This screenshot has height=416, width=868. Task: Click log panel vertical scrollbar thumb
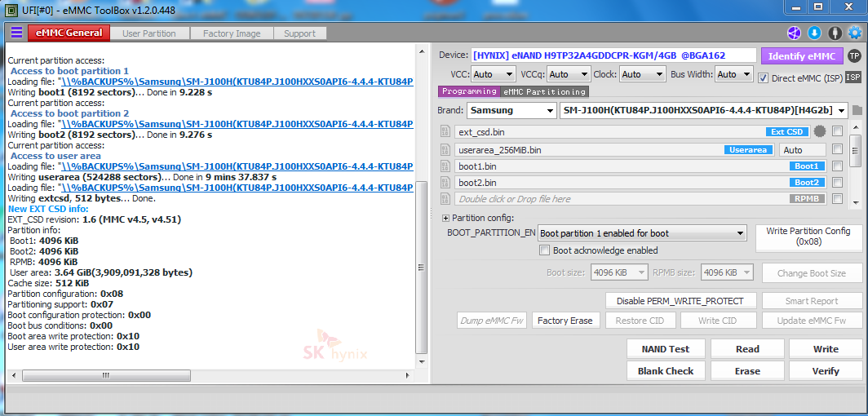point(421,268)
